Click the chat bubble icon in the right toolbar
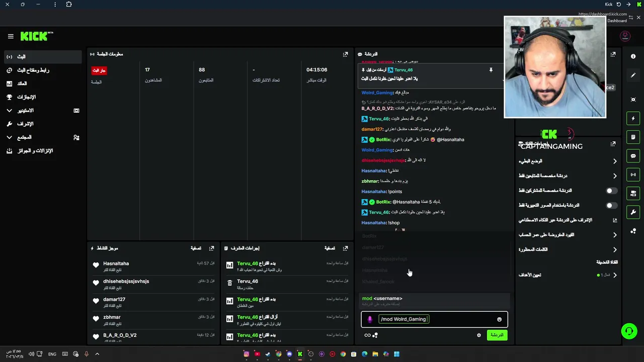 click(x=633, y=156)
